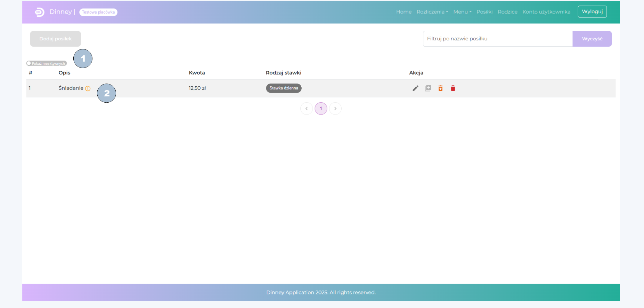Select page 1 in pagination
This screenshot has width=644, height=308.
[321, 109]
